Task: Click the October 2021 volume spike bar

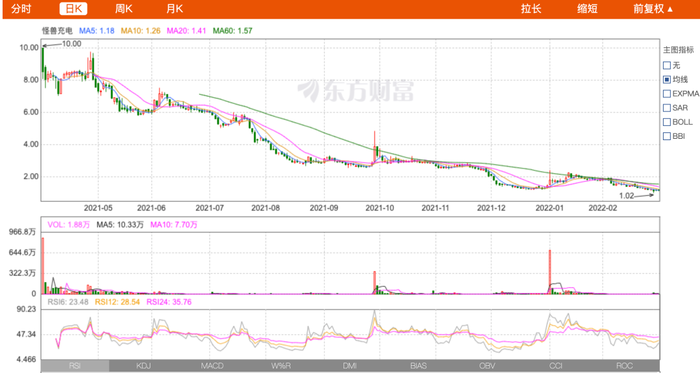Action: pos(375,282)
